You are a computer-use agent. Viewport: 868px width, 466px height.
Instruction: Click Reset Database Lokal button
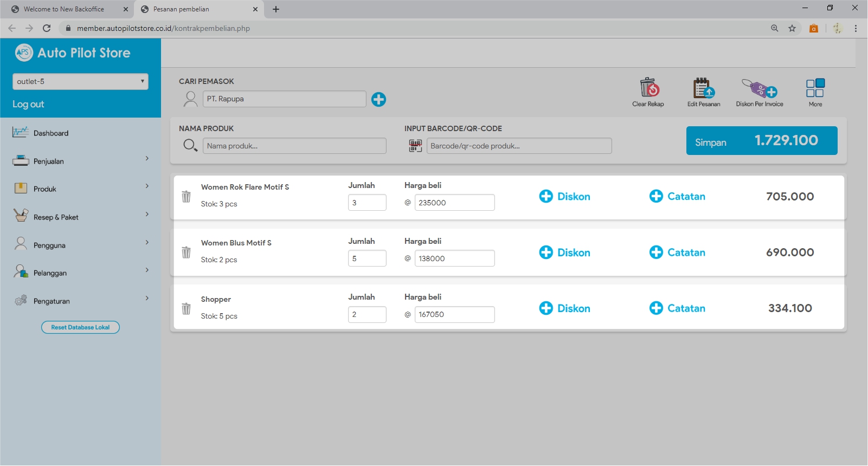tap(80, 327)
